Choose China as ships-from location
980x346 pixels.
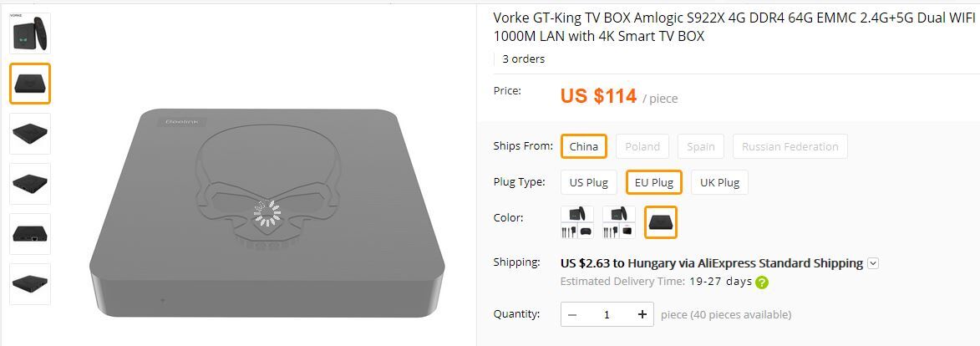click(584, 146)
